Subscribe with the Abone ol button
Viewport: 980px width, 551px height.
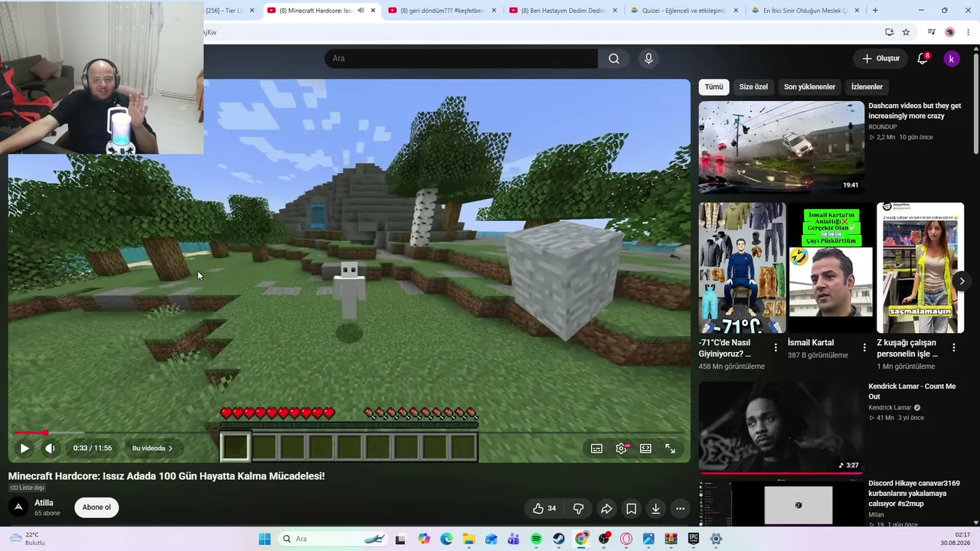(96, 507)
